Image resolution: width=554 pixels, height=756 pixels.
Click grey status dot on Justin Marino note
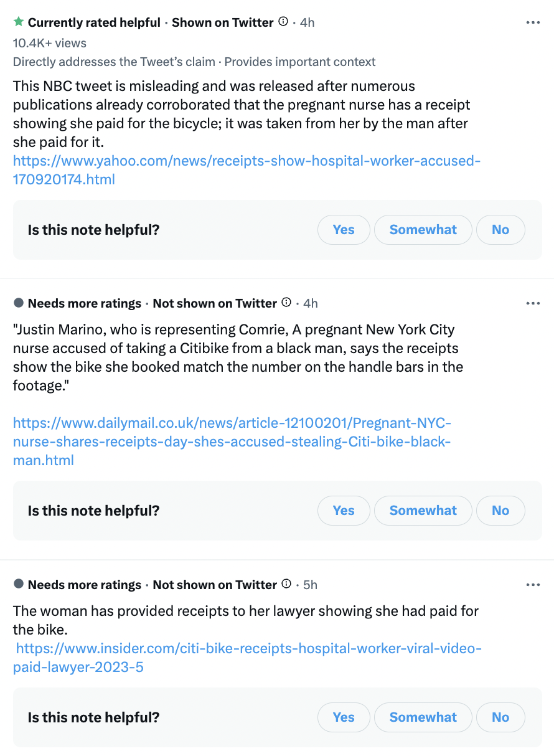click(19, 303)
